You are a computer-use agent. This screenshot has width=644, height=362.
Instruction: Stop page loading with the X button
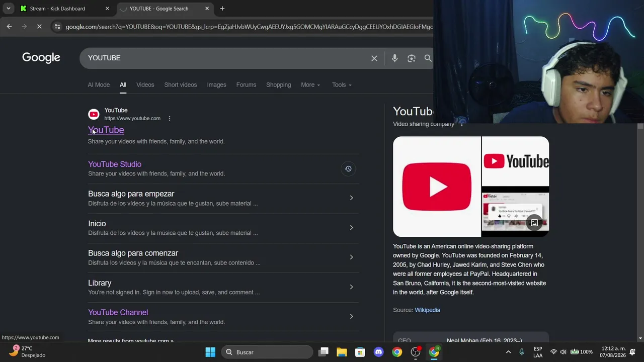(39, 26)
